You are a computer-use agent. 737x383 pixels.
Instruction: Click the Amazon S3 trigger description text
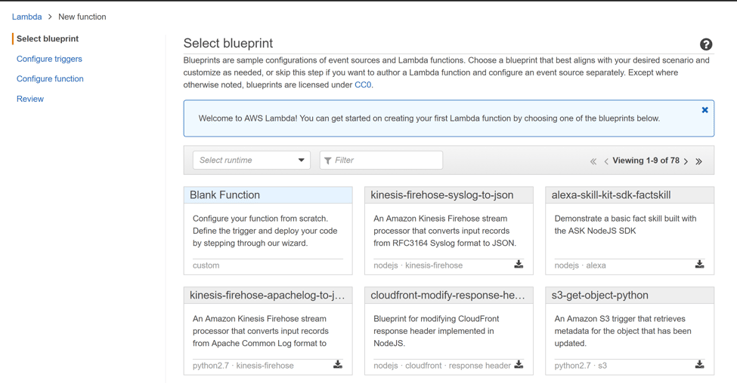623,331
